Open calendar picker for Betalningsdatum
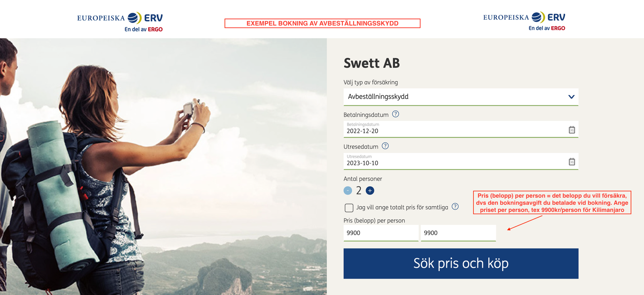This screenshot has height=295, width=644. 572,130
